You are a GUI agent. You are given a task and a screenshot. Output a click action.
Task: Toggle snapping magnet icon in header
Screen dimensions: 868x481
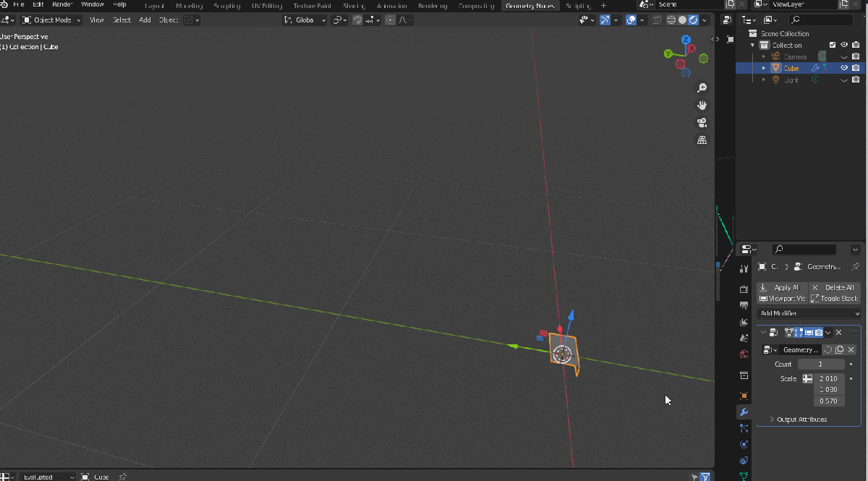click(357, 20)
